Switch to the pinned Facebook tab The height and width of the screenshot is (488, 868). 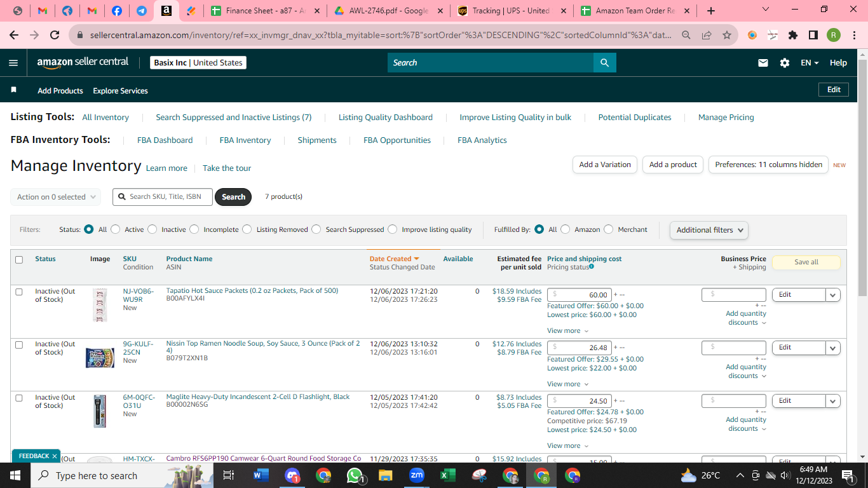click(x=117, y=11)
